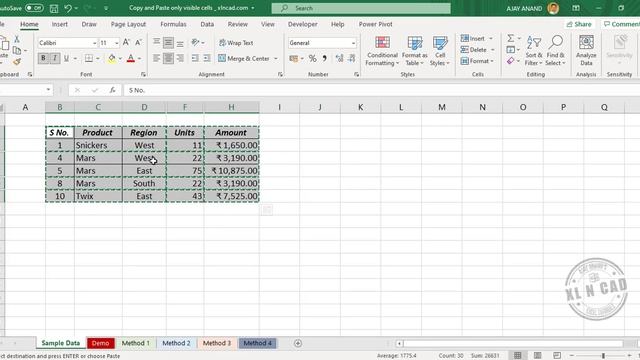The height and width of the screenshot is (360, 640).
Task: Click cell containing Snickers
Action: [98, 145]
